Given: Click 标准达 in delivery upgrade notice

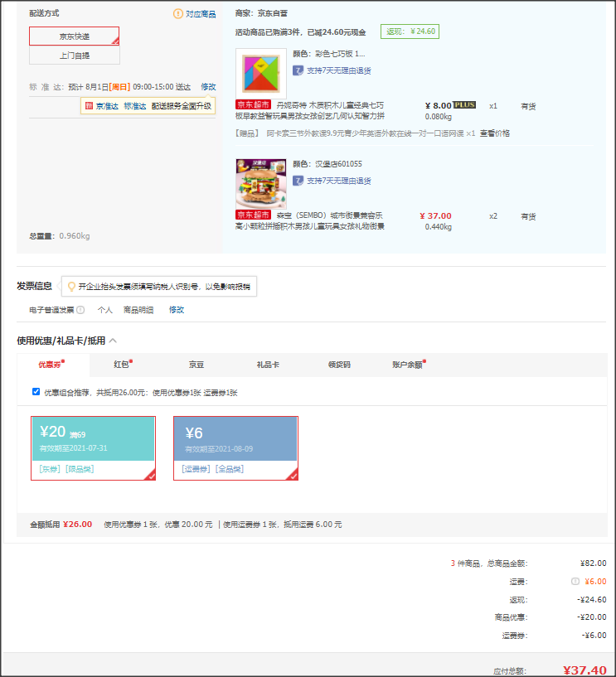Looking at the screenshot, I should coord(135,106).
